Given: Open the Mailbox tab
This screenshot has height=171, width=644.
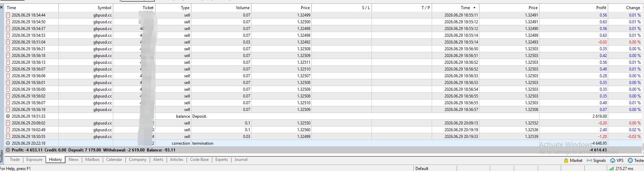Looking at the screenshot, I should point(92,160).
